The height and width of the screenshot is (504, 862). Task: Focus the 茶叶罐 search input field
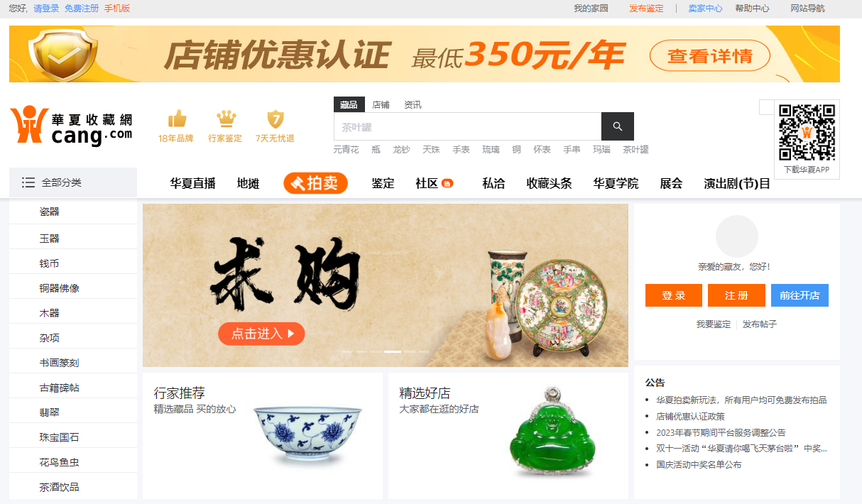[467, 126]
